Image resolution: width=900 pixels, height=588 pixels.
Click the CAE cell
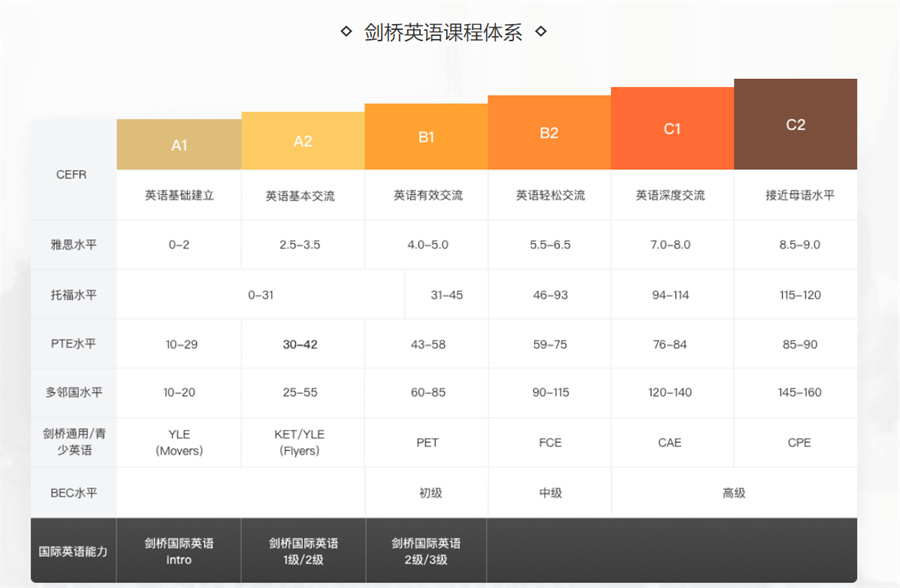click(x=670, y=443)
